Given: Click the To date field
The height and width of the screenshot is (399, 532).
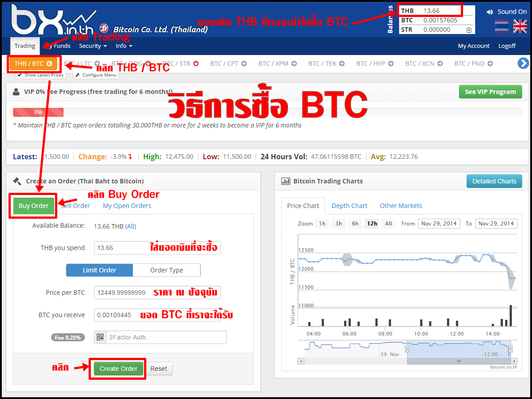Looking at the screenshot, I should point(496,224).
